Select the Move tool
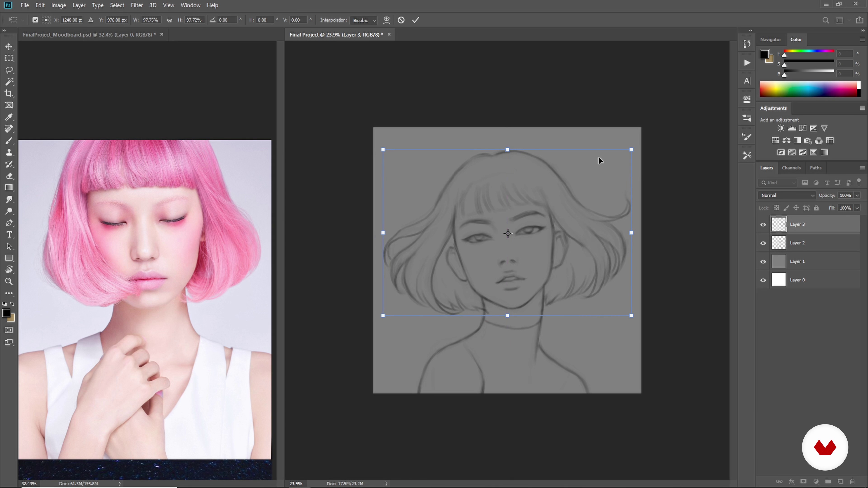The width and height of the screenshot is (868, 488). click(x=9, y=47)
